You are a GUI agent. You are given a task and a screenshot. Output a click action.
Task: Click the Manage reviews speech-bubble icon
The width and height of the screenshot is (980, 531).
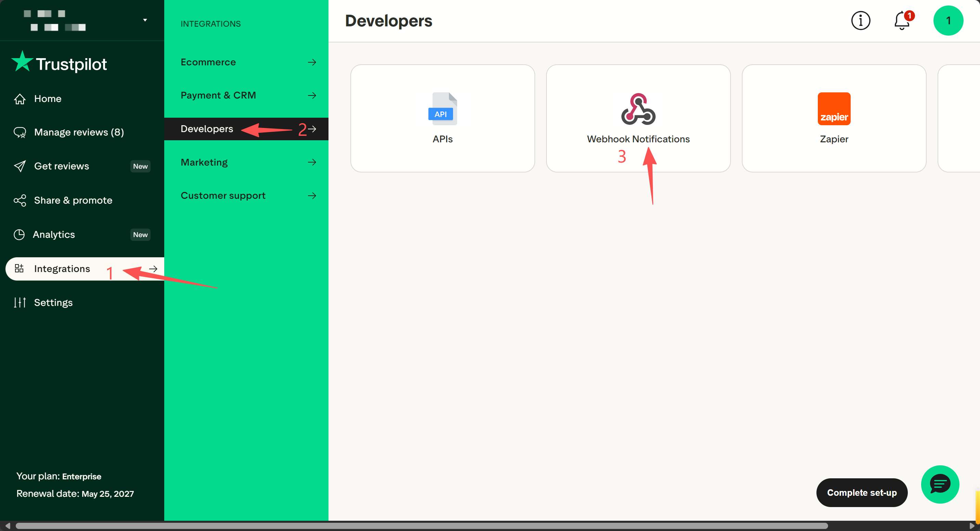point(20,132)
